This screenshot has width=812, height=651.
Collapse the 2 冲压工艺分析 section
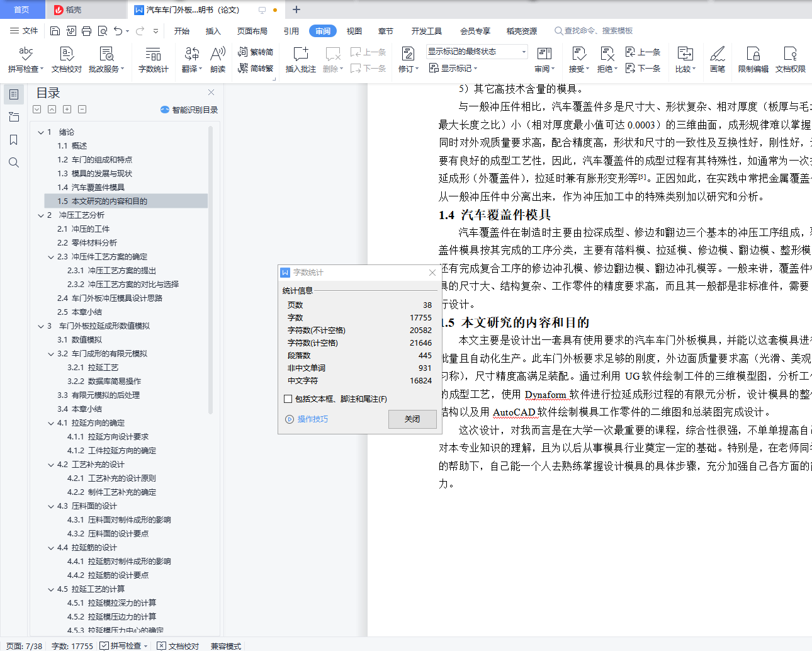pos(41,215)
